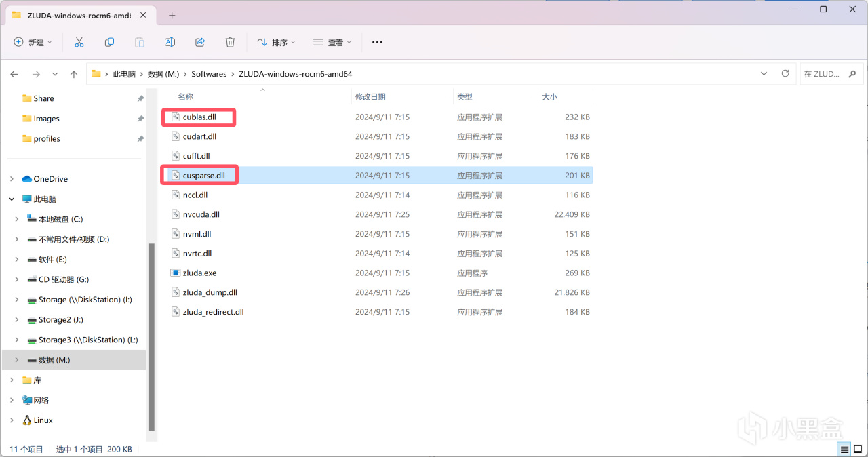868x457 pixels.
Task: Select CD 驱动器 (G:) in sidebar
Action: click(x=64, y=279)
